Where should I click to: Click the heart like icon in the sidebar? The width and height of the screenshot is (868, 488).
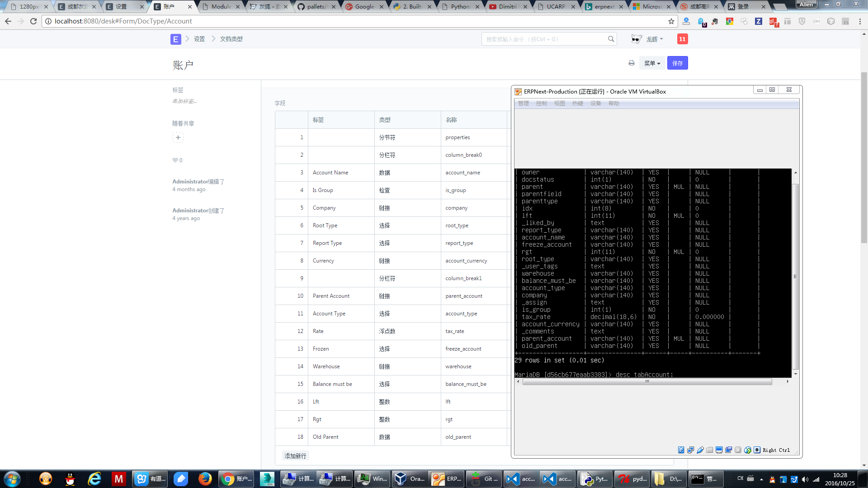point(175,160)
